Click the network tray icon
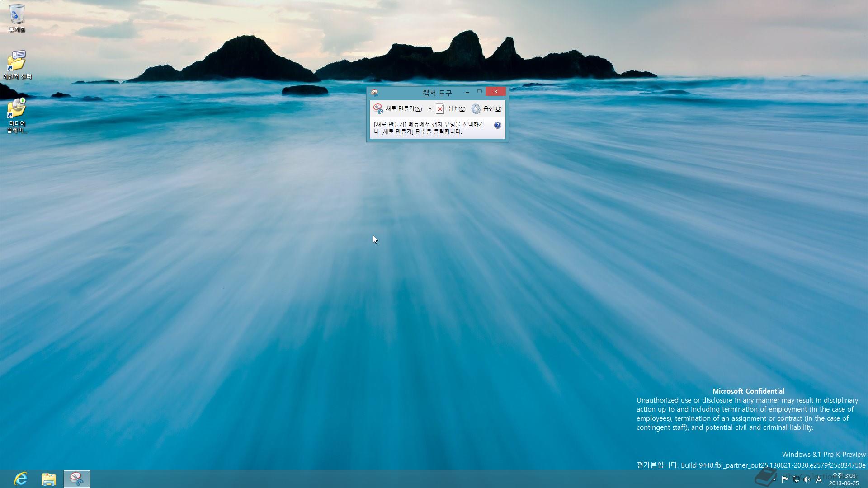The height and width of the screenshot is (488, 868). [796, 479]
